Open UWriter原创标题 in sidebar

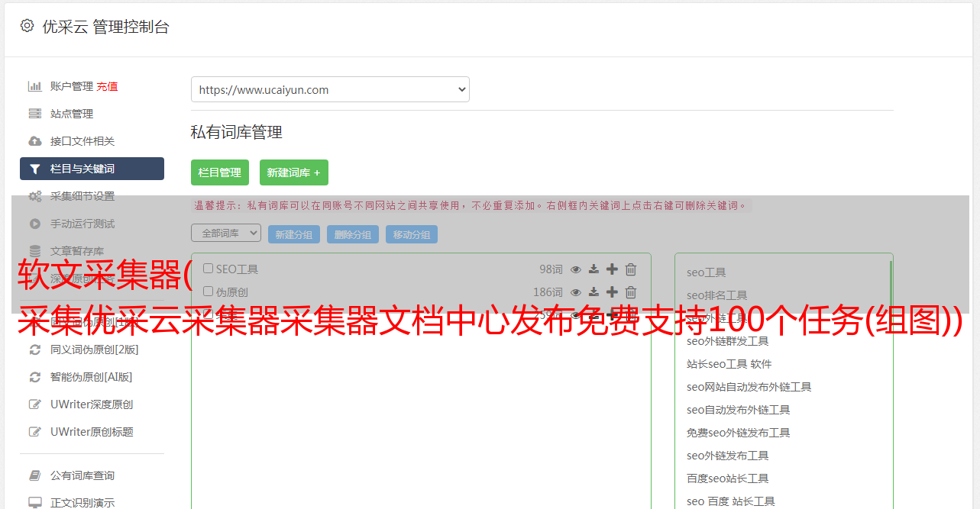pyautogui.click(x=92, y=432)
